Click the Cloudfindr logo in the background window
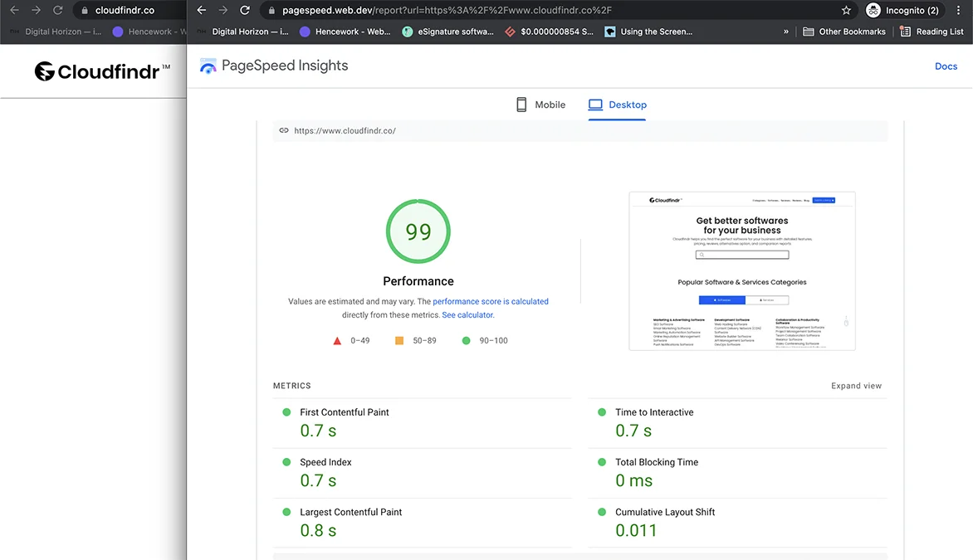 102,71
